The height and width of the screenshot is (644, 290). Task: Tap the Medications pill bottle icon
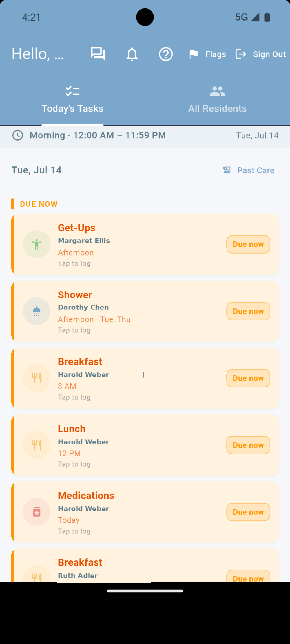pos(37,512)
